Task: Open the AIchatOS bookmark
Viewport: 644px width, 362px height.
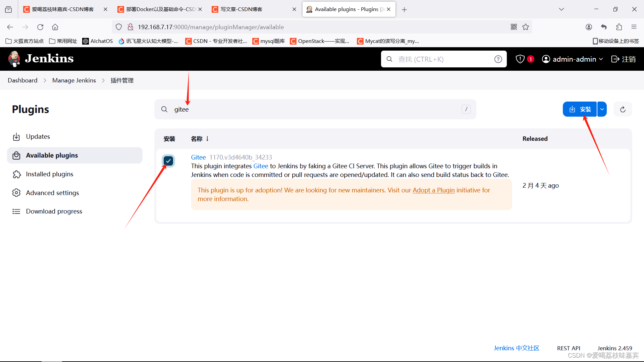Action: [x=98, y=41]
